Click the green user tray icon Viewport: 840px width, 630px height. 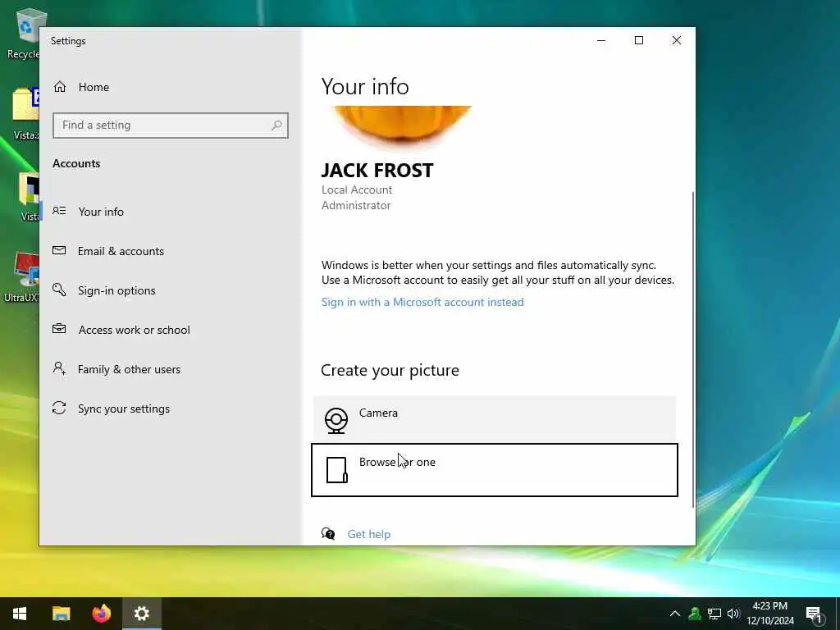click(x=695, y=614)
